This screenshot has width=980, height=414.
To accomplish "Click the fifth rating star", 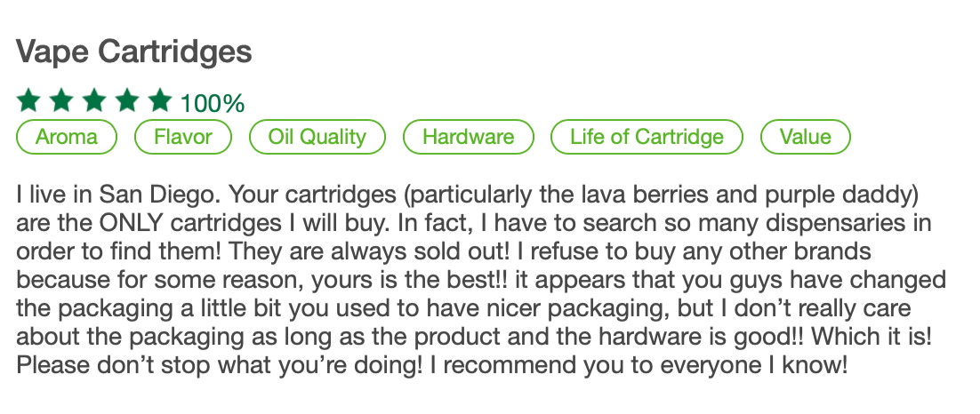I will click(x=160, y=100).
